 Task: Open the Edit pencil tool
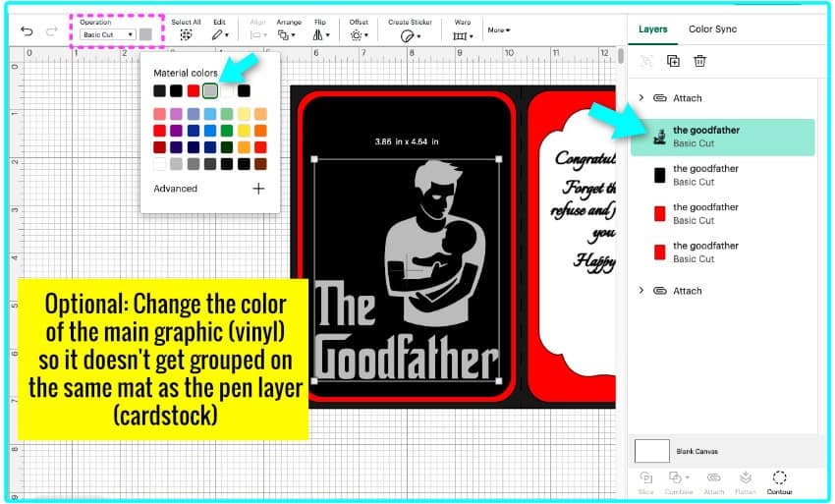point(217,35)
